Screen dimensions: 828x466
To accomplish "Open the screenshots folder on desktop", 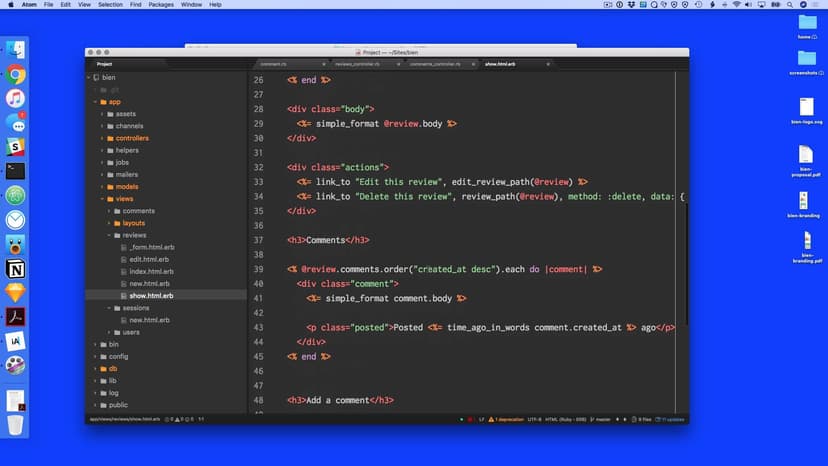I will (806, 59).
